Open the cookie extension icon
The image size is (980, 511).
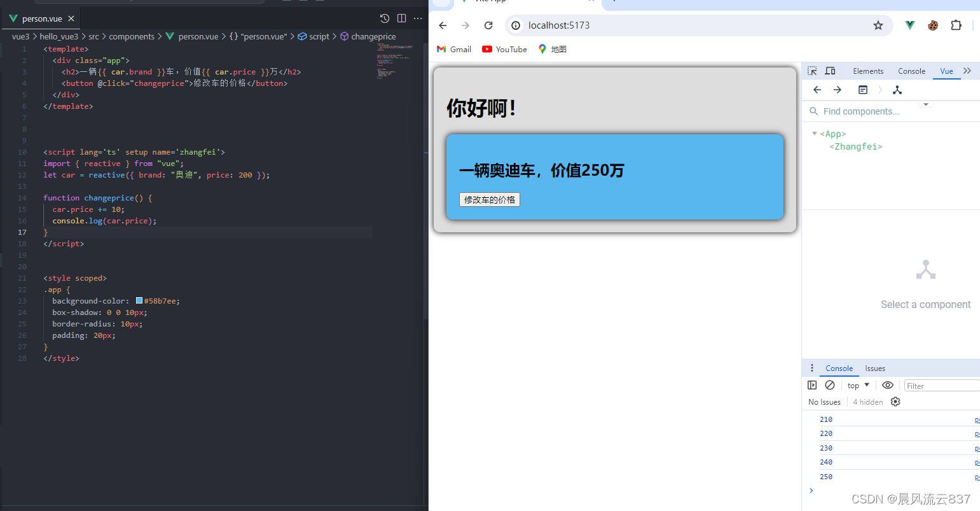click(x=933, y=25)
